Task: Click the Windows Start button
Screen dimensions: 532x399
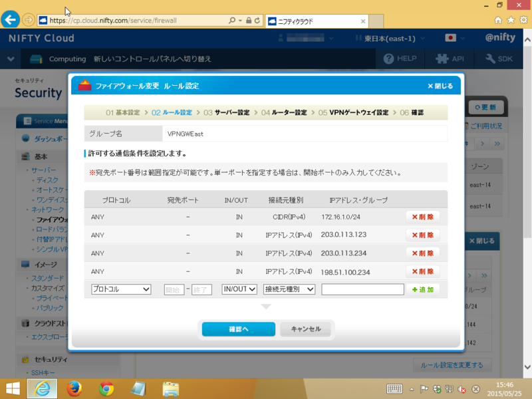Action: tap(12, 388)
